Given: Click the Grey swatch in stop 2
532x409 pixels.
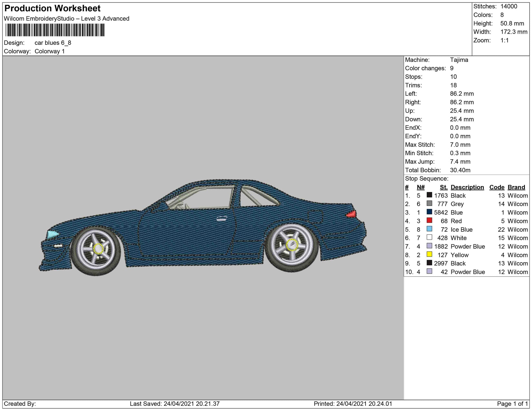Looking at the screenshot, I should pyautogui.click(x=429, y=204).
